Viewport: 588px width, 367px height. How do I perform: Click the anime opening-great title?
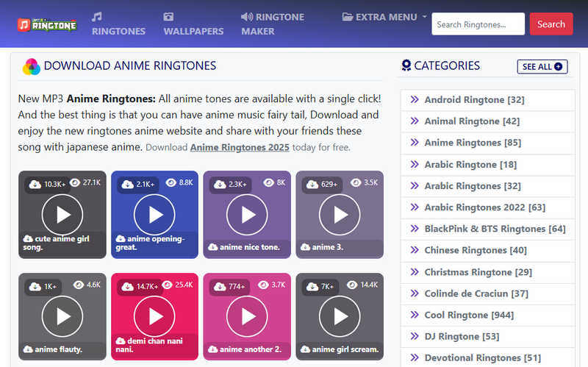pos(151,243)
